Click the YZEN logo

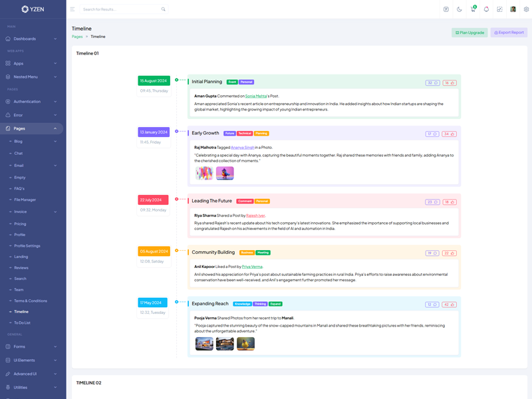pos(33,9)
